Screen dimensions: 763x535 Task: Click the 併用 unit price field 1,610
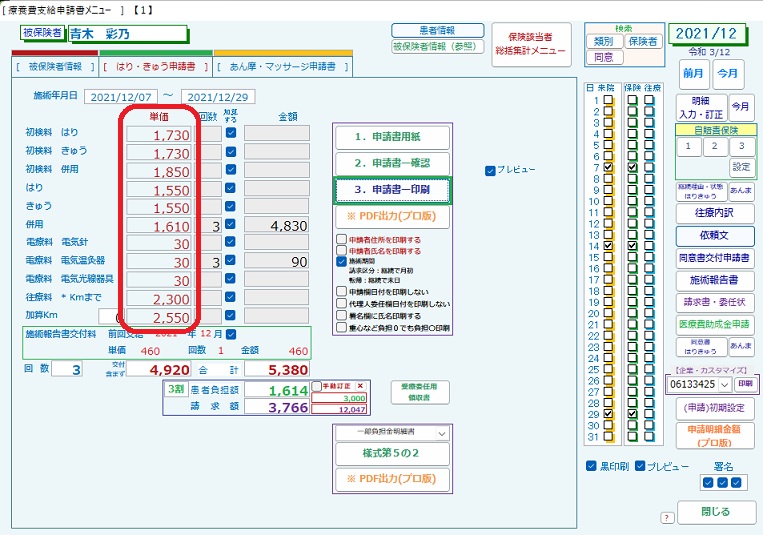159,226
